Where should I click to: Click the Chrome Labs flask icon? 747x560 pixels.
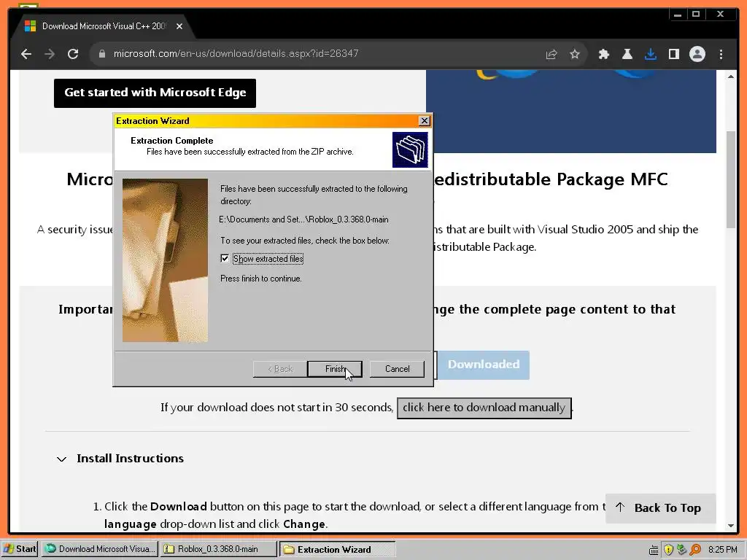point(627,54)
